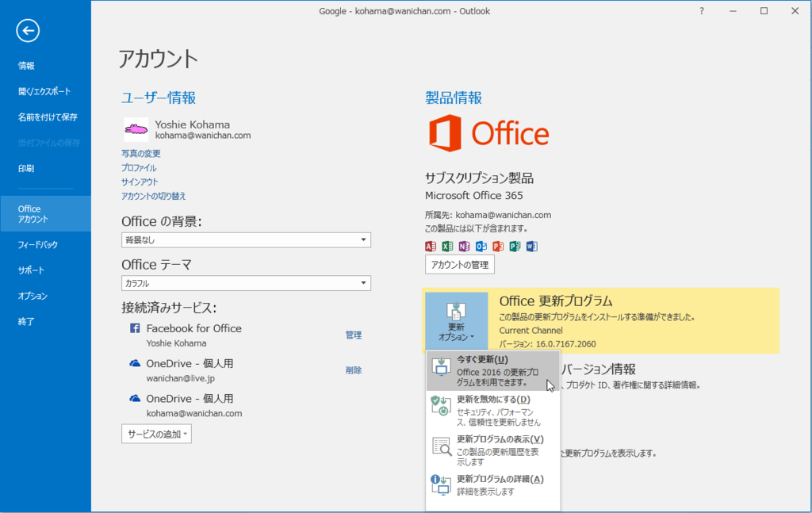The height and width of the screenshot is (513, 812).
Task: Click the 更新を無効にする shield icon
Action: click(441, 406)
